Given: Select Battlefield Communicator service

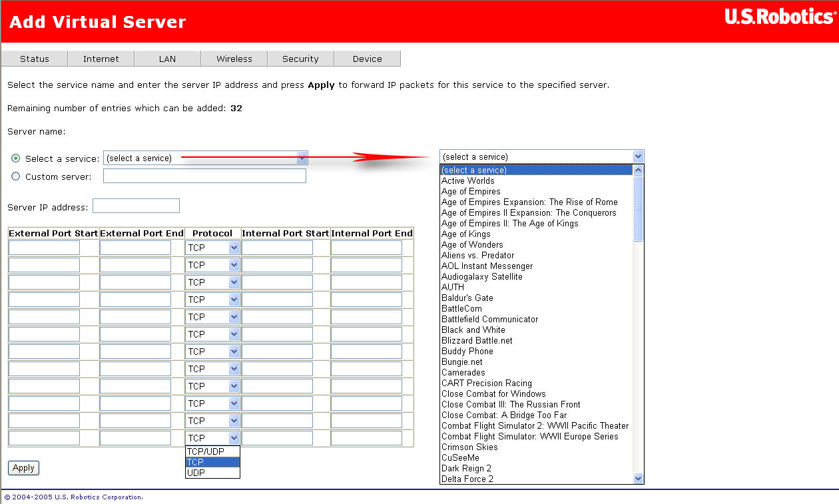Looking at the screenshot, I should pyautogui.click(x=537, y=319).
